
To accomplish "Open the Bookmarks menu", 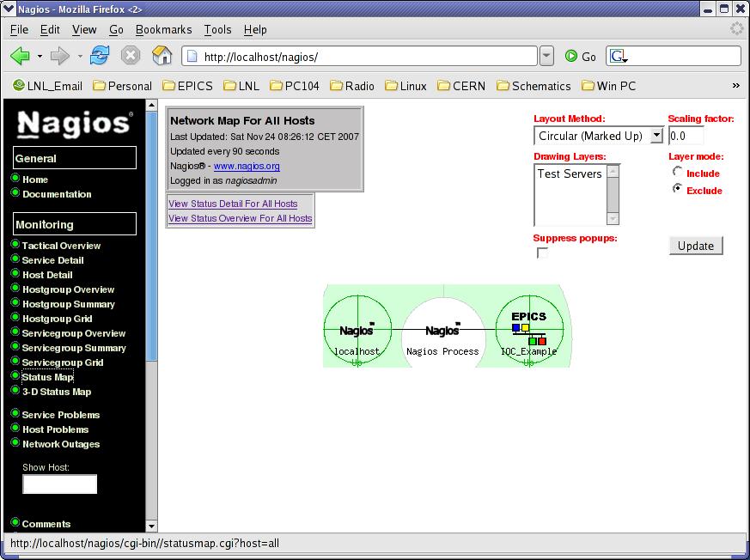I will (x=163, y=29).
